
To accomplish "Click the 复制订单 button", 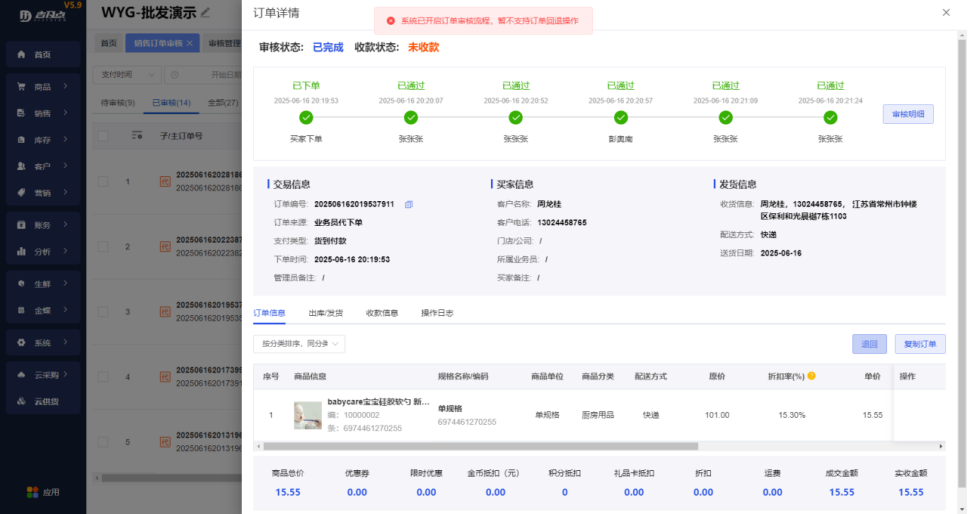I will point(919,344).
